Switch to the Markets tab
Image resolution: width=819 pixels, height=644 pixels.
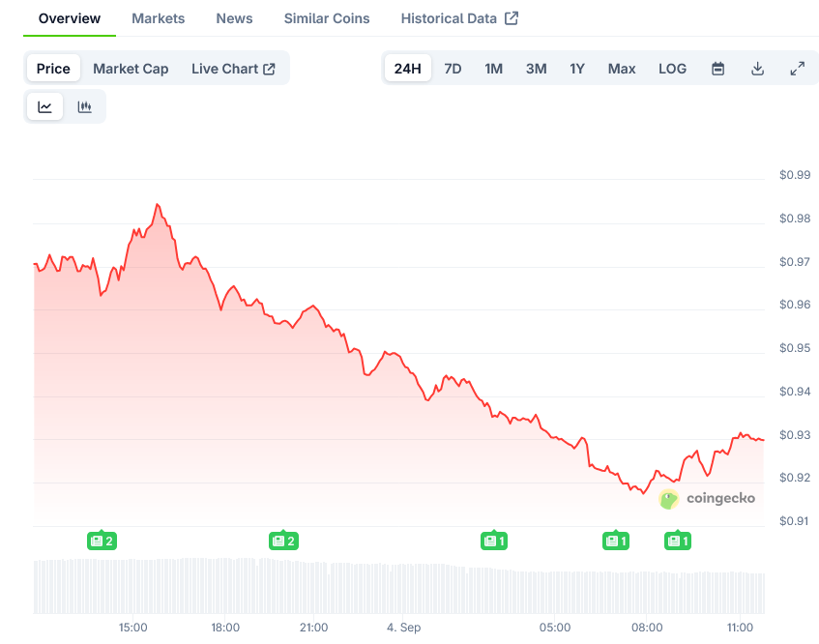point(159,18)
